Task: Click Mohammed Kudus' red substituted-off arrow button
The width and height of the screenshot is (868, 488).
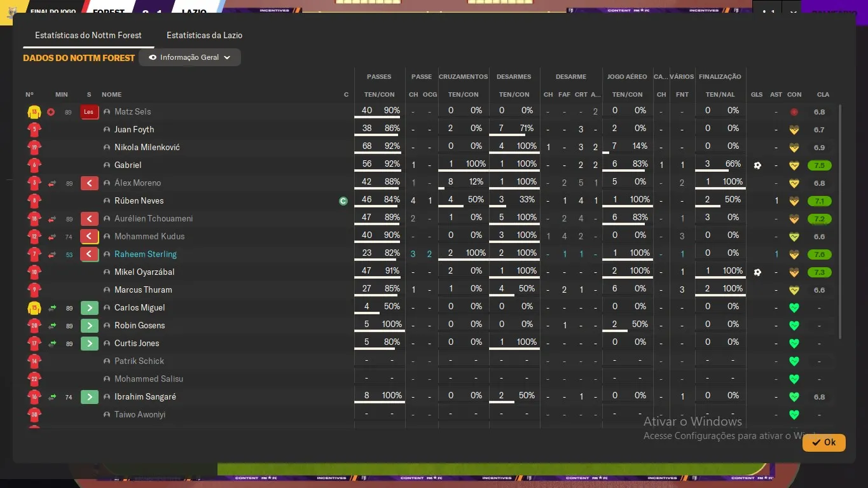Action: (89, 237)
